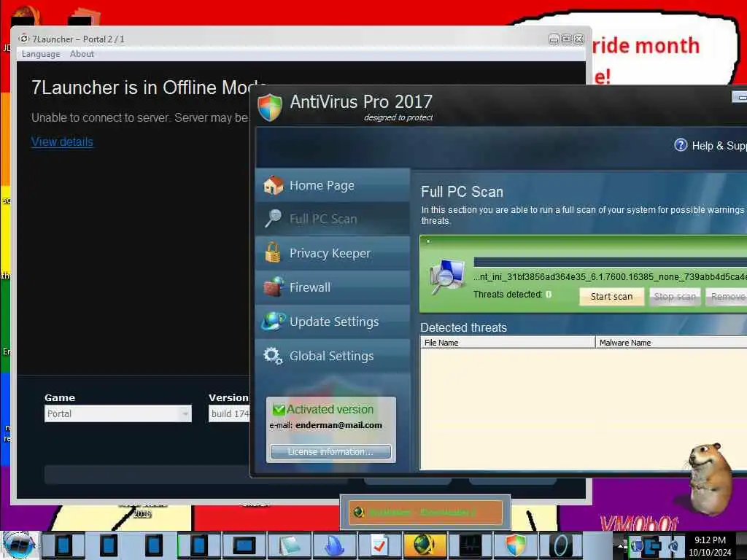747x560 pixels.
Task: Go to the Firewall section
Action: [333, 287]
